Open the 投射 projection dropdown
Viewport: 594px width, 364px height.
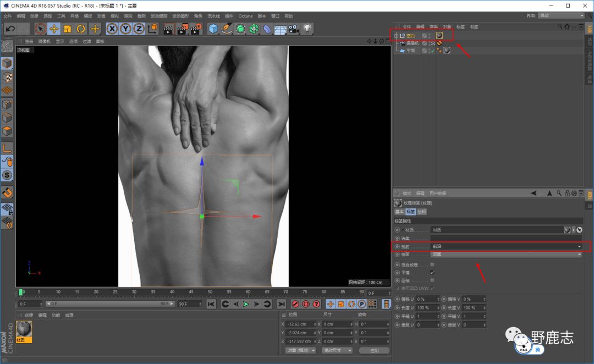506,246
